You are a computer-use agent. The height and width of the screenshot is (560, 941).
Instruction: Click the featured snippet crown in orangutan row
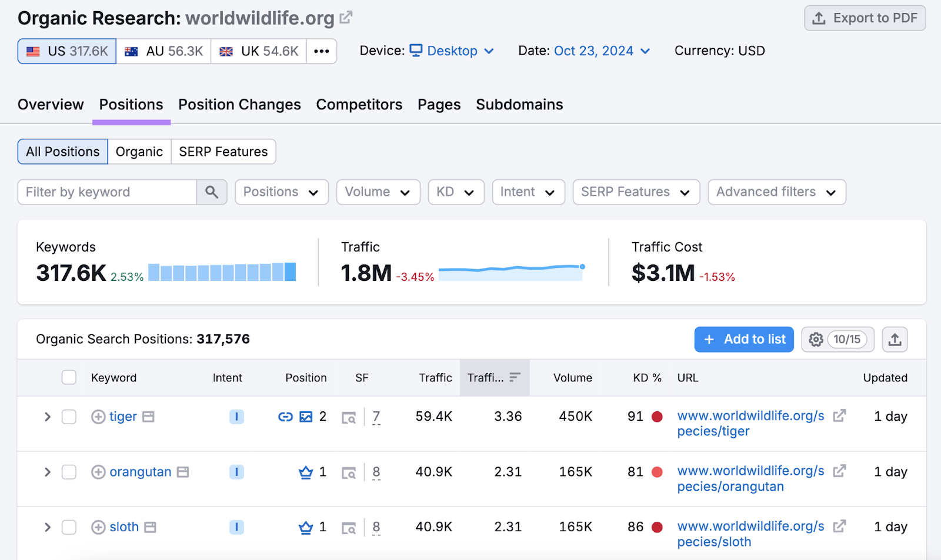point(306,472)
